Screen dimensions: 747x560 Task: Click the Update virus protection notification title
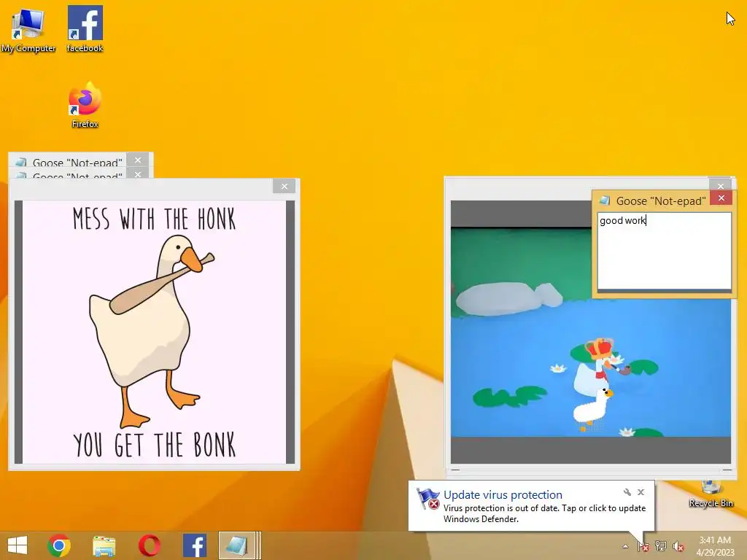(x=503, y=495)
